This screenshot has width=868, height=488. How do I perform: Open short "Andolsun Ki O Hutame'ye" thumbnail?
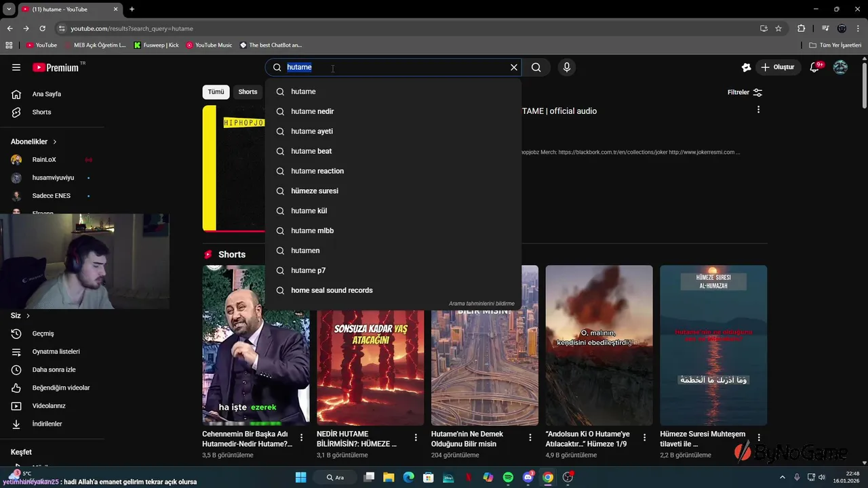(x=599, y=346)
